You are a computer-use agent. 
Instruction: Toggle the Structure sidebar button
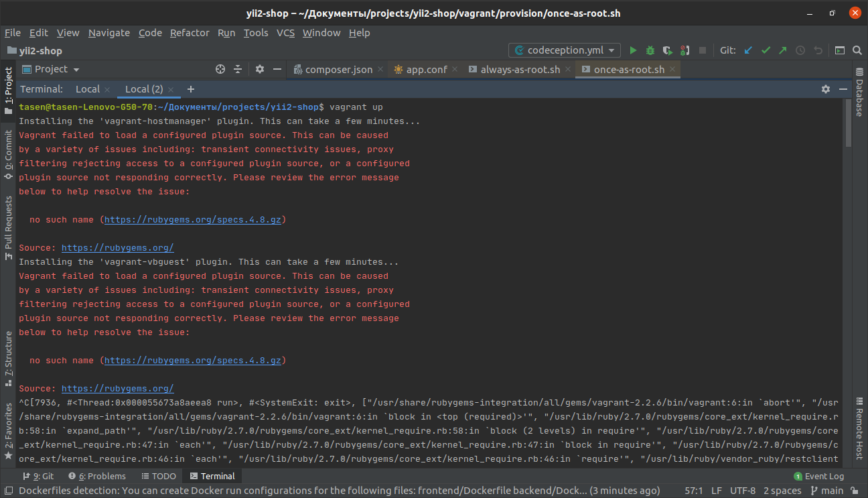pos(8,359)
